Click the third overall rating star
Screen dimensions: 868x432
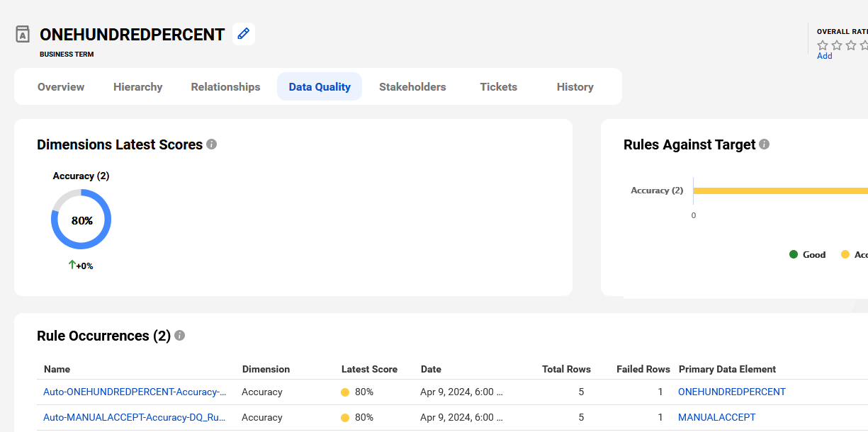click(x=851, y=45)
